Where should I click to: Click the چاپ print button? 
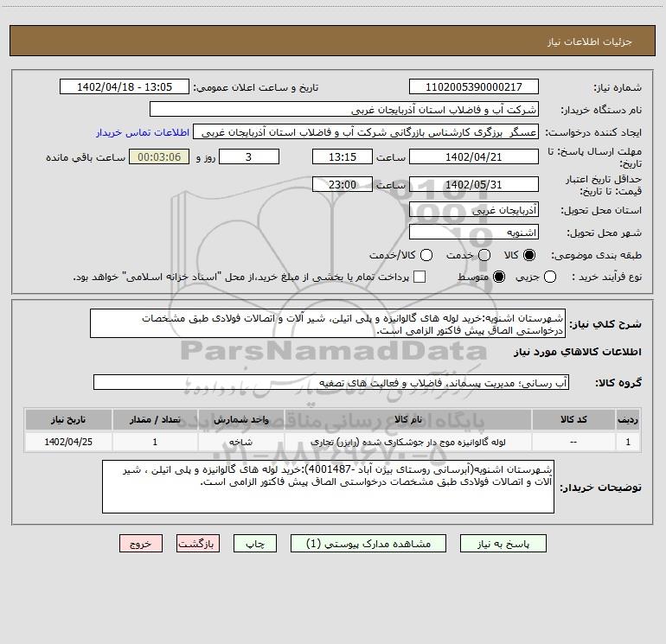255,544
